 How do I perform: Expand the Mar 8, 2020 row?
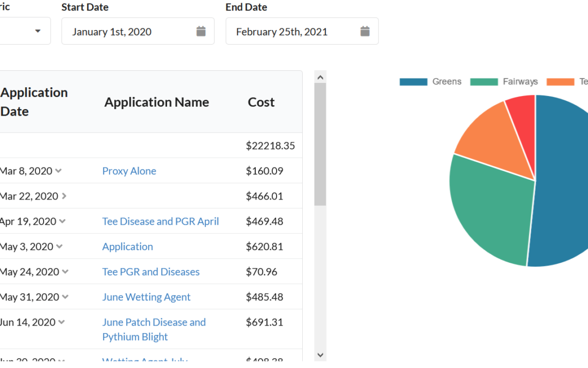click(58, 171)
